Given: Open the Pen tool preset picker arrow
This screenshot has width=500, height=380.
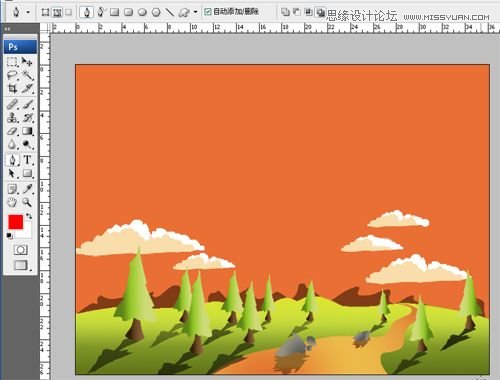Looking at the screenshot, I should coord(28,12).
